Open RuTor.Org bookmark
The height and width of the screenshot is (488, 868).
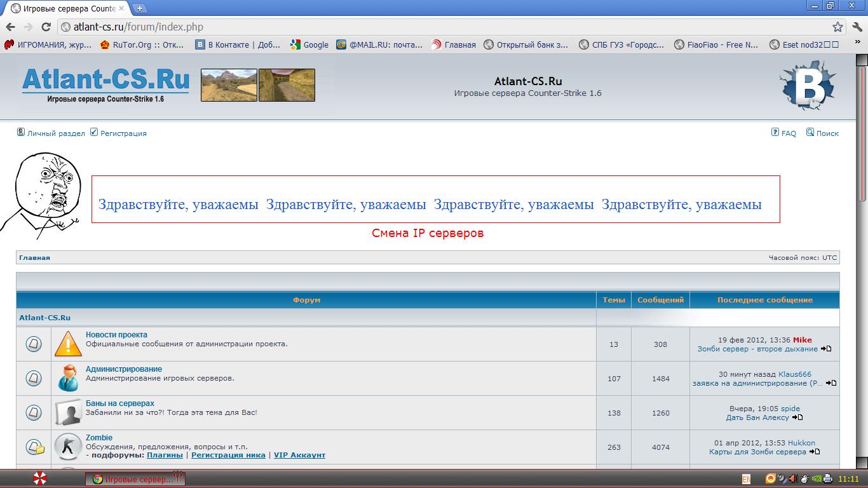coord(142,44)
